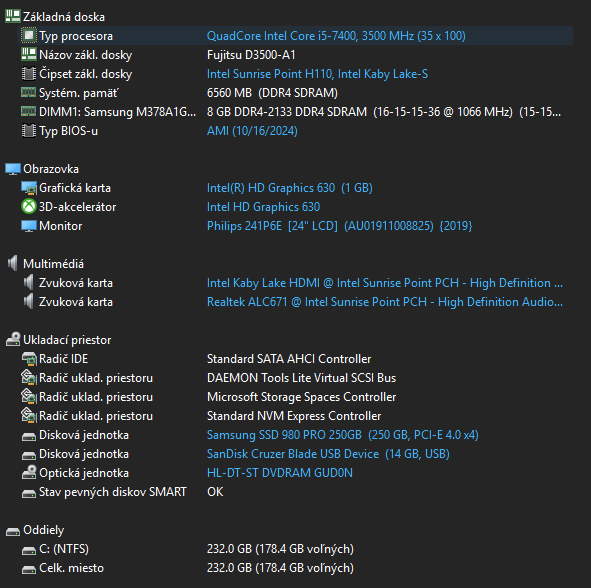Select the Obrazovka monitor section icon
Image resolution: width=591 pixels, height=588 pixels.
coord(13,169)
